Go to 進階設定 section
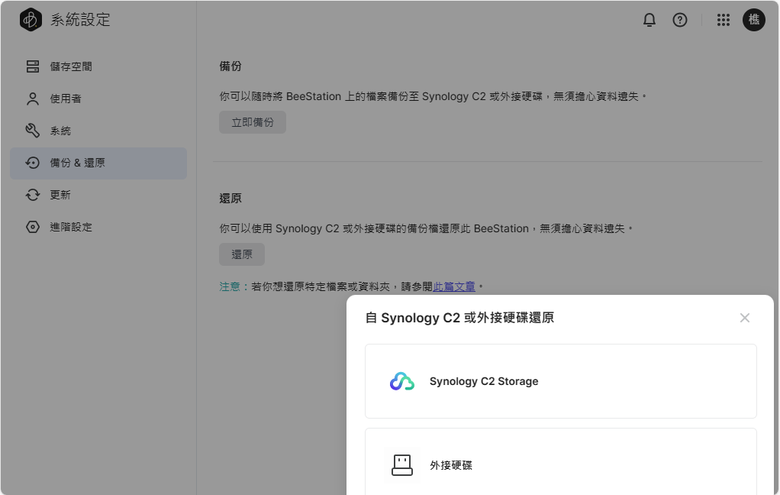The height and width of the screenshot is (495, 780). coord(98,227)
